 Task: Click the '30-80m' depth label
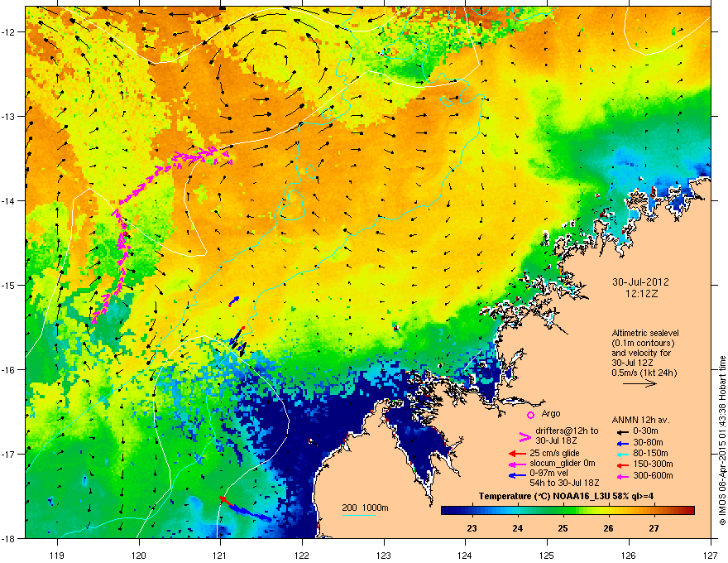[648, 443]
